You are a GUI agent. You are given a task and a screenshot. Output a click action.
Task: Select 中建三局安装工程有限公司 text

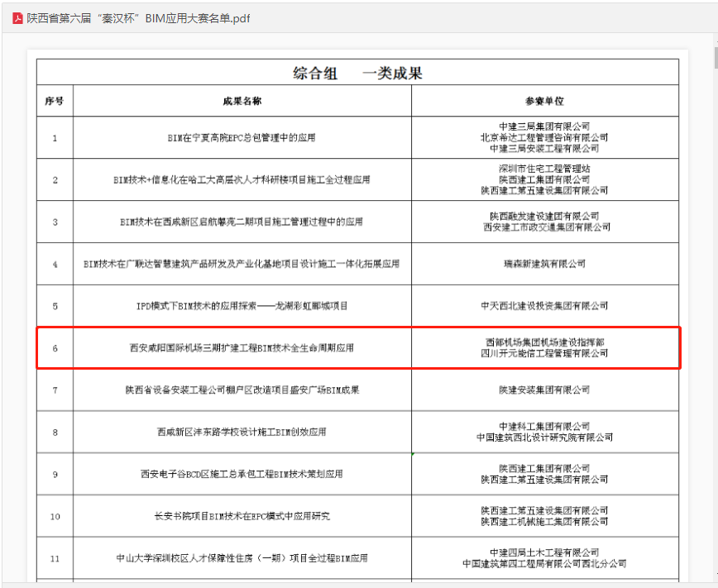[x=544, y=148]
